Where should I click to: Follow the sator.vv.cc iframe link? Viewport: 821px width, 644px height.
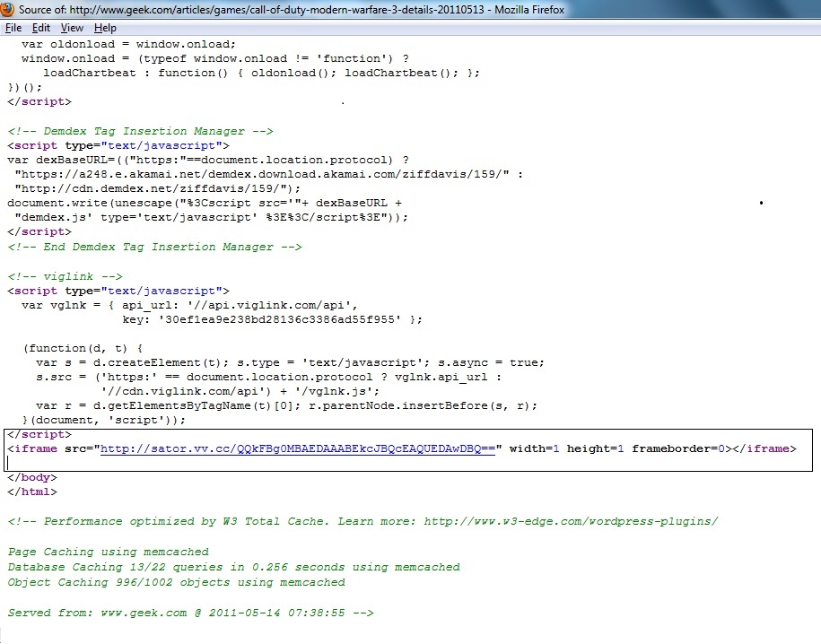pyautogui.click(x=297, y=448)
